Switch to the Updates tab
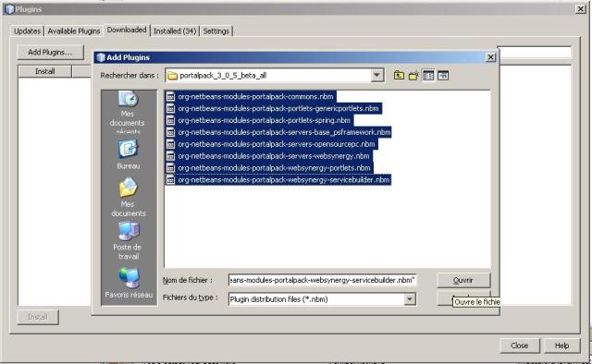This screenshot has width=592, height=364. coord(27,30)
